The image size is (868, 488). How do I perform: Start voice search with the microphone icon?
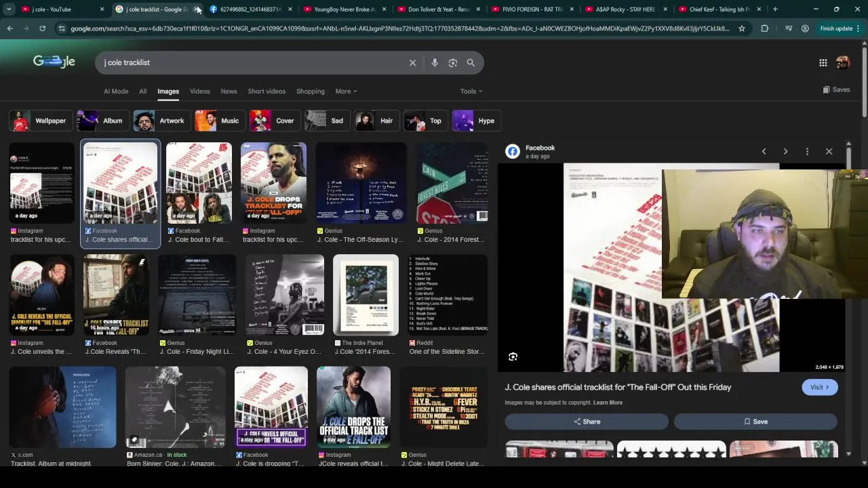[435, 62]
